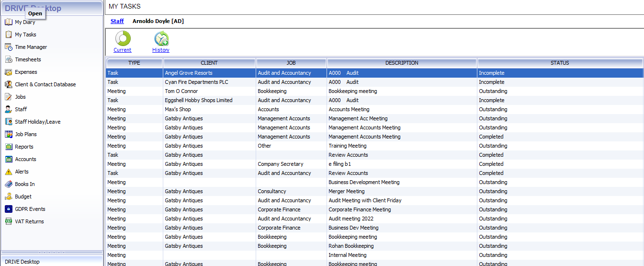
Task: Select the DRIVE Desktop bottom panel tab
Action: [x=52, y=261]
